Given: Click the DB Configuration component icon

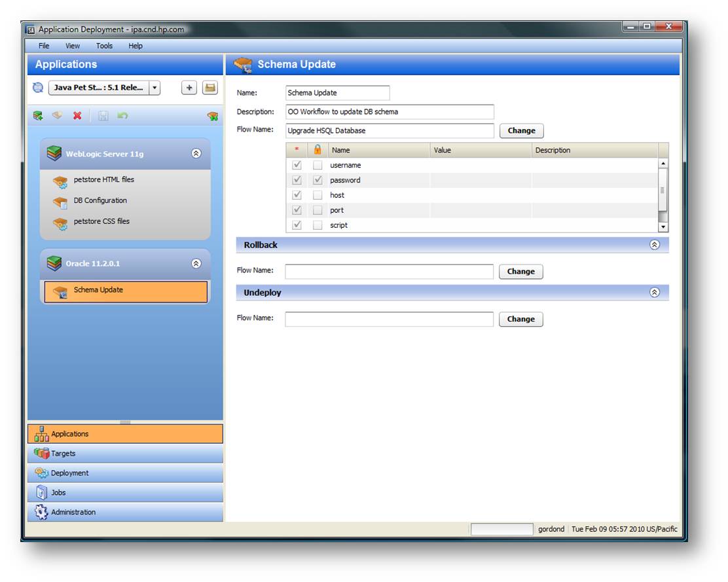Looking at the screenshot, I should [60, 203].
